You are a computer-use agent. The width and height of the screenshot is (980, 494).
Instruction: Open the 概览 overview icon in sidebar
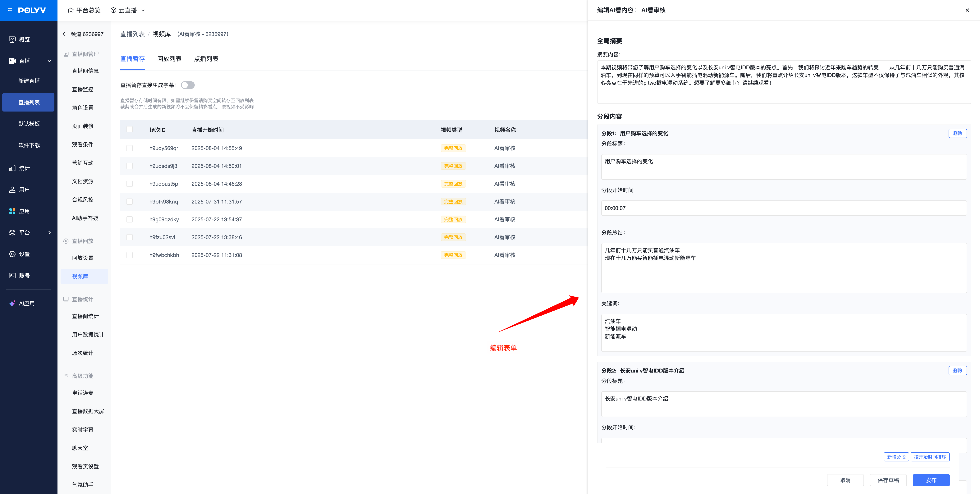click(x=12, y=39)
